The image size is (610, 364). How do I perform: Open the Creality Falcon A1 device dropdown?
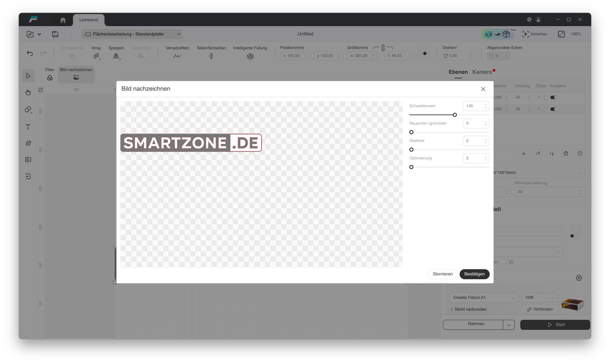pos(484,297)
